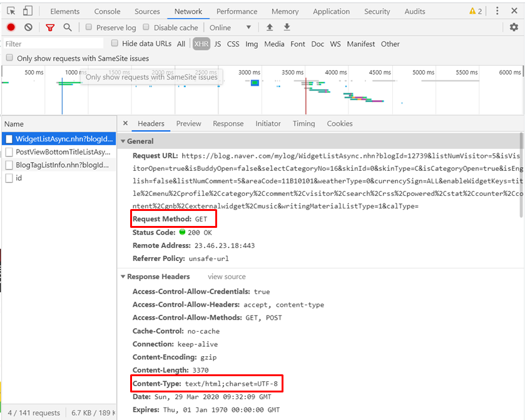This screenshot has width=525, height=420.
Task: Click the blue load marker on timeline overview
Action: point(62,96)
